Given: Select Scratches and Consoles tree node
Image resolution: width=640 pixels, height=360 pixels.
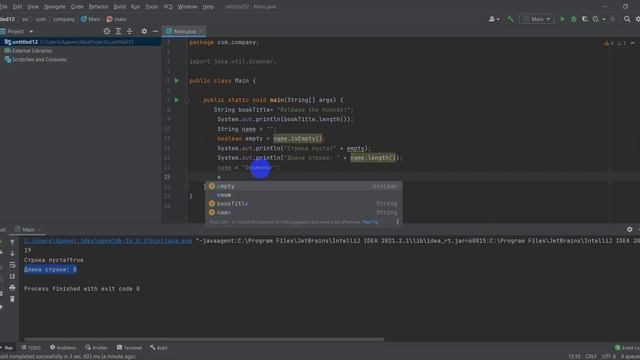Looking at the screenshot, I should [39, 60].
